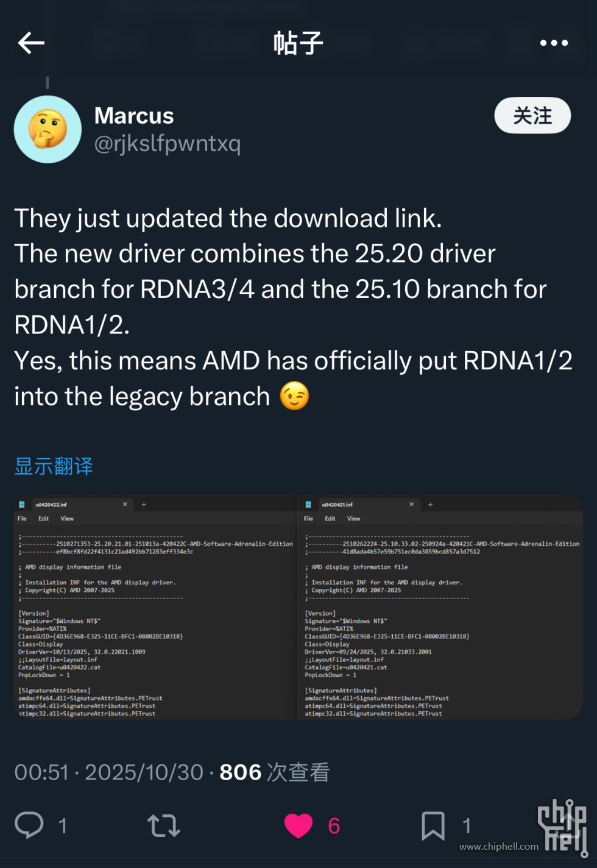This screenshot has height=868, width=597.
Task: Tap the 806 次查看 view count
Action: [274, 772]
